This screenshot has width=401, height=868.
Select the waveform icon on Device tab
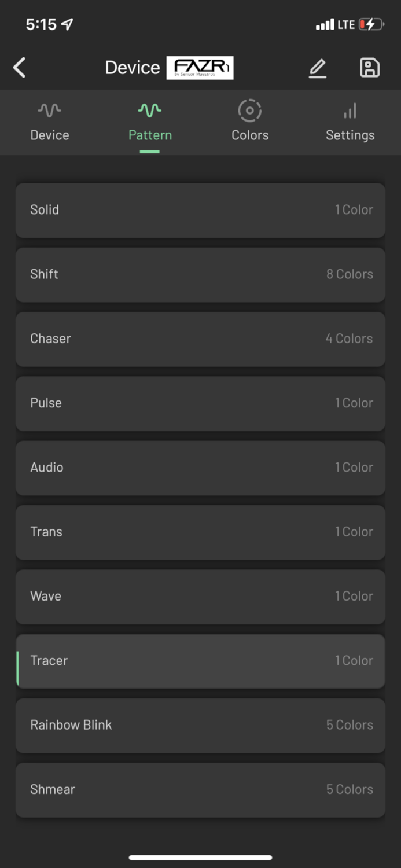(49, 110)
